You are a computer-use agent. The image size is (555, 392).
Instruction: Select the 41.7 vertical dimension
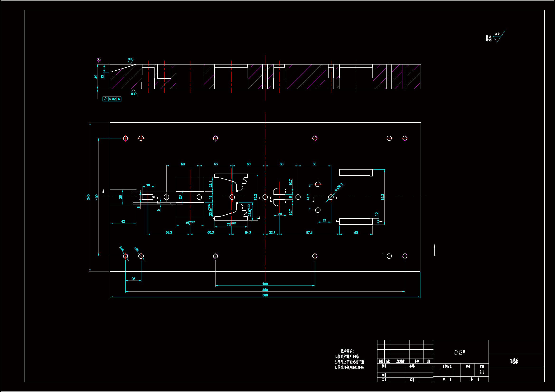(308, 197)
